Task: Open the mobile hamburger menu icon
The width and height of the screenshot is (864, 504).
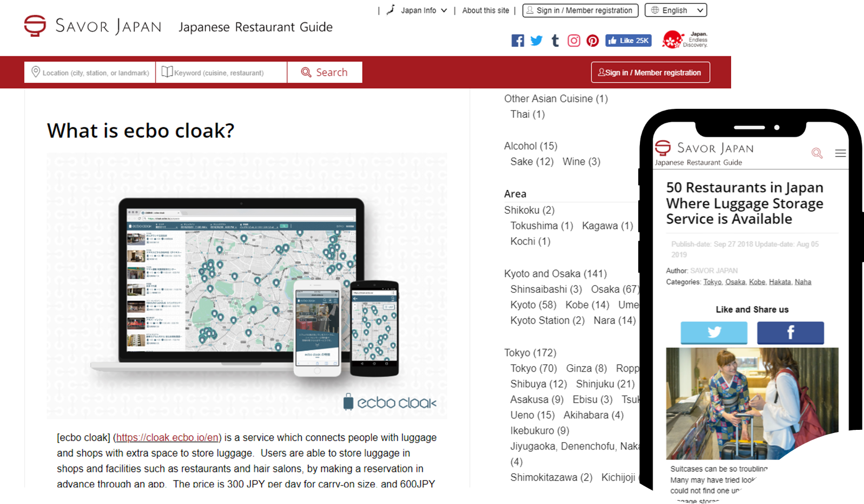Action: 840,153
